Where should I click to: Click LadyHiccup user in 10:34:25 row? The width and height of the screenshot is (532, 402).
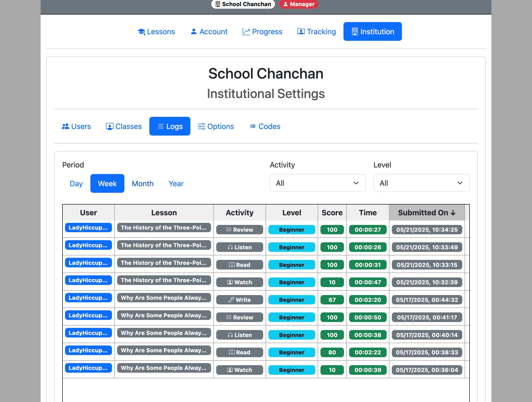tap(88, 228)
